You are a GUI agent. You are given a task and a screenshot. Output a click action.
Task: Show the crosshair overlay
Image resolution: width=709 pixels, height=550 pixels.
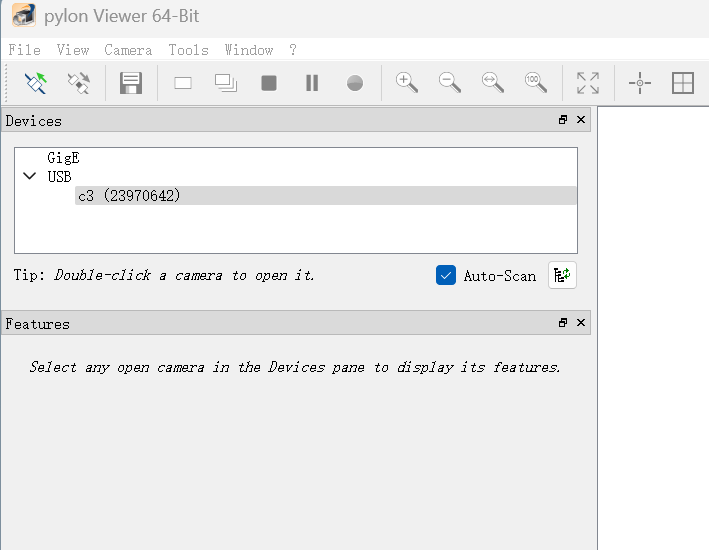[x=640, y=83]
